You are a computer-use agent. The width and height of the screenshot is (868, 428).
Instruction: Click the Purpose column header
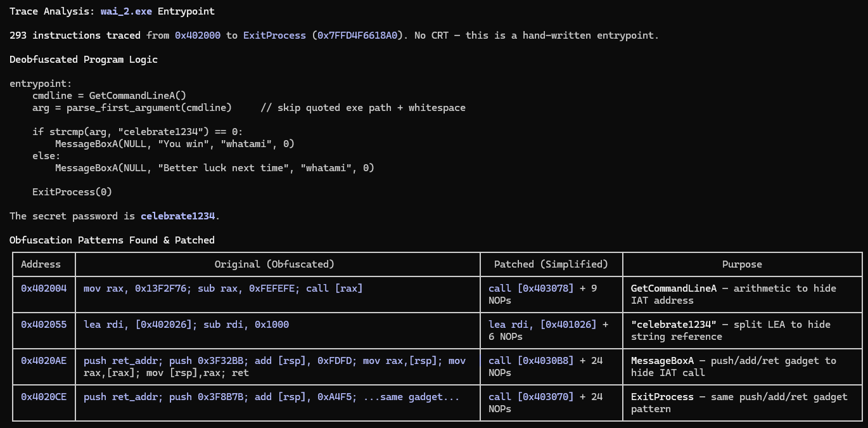[742, 264]
